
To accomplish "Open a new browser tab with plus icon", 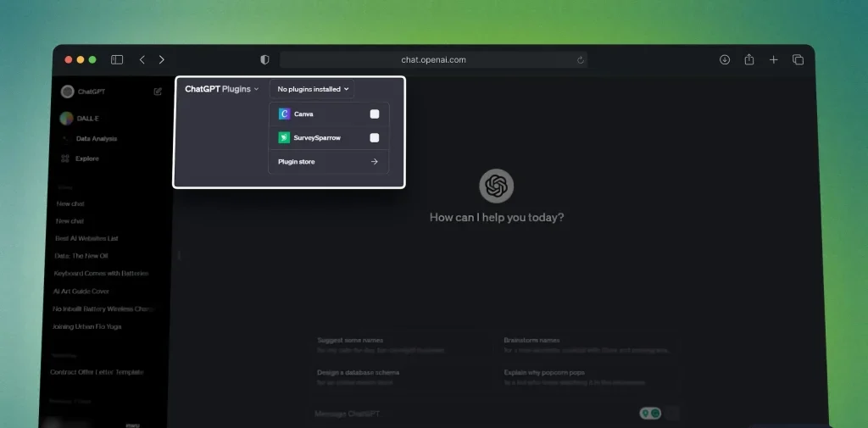I will point(773,60).
